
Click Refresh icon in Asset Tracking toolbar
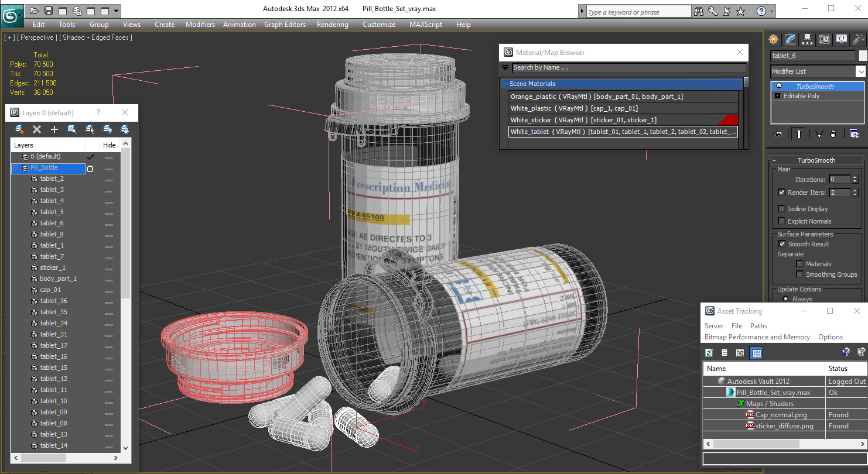pos(709,353)
